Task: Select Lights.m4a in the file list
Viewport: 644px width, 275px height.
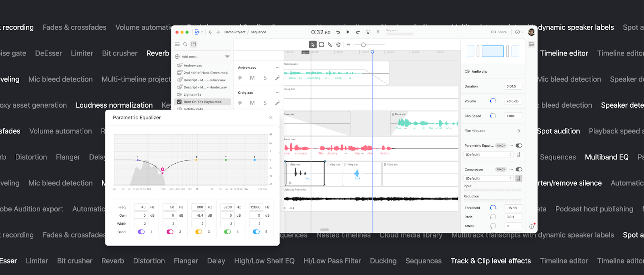Action: point(203,94)
